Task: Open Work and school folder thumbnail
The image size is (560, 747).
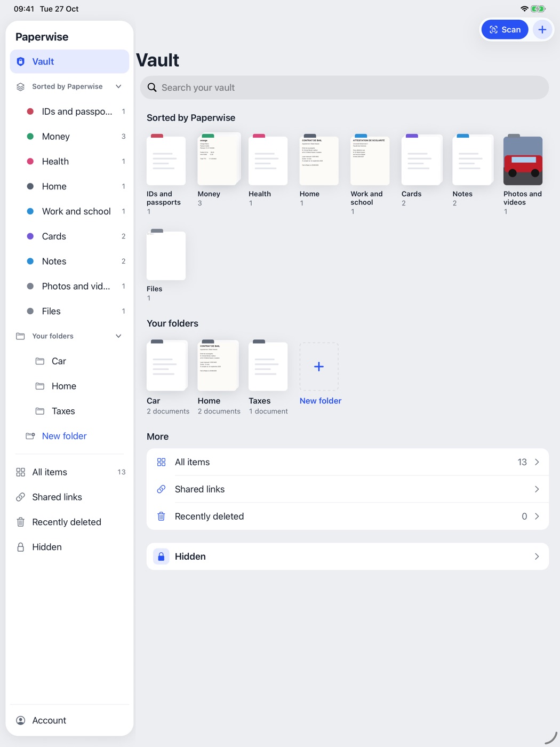Action: tap(370, 160)
